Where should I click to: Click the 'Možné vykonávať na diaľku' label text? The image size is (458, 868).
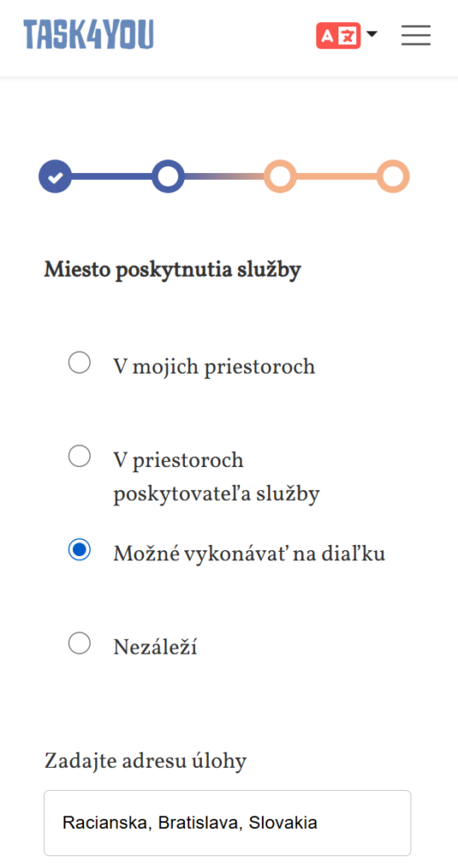(x=249, y=553)
